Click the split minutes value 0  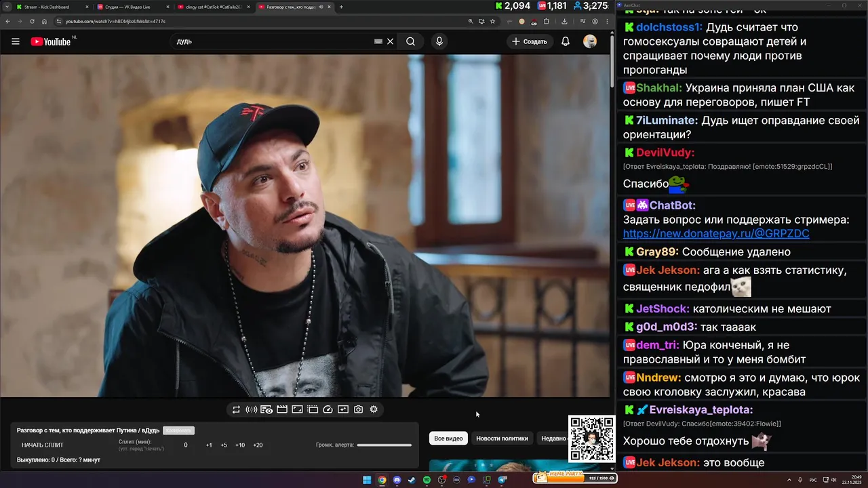[186, 445]
